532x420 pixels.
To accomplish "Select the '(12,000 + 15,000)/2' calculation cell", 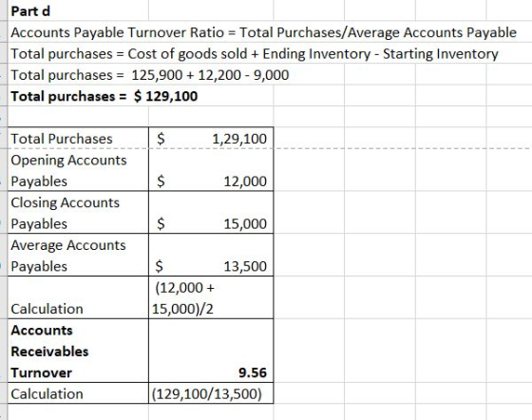I will coord(211,297).
